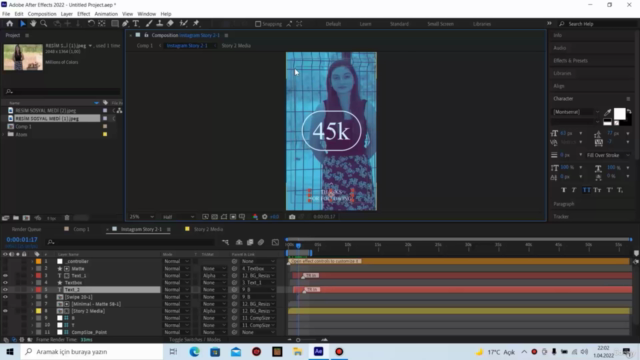Click the comp mini-flowchart icon in timeline
This screenshot has height=360, width=640.
pos(225,242)
